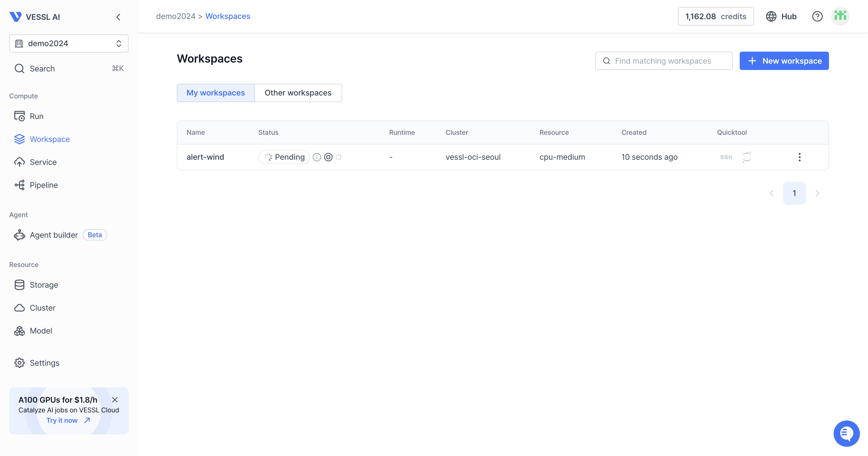Image resolution: width=868 pixels, height=456 pixels.
Task: Click the New workspace button
Action: [784, 61]
